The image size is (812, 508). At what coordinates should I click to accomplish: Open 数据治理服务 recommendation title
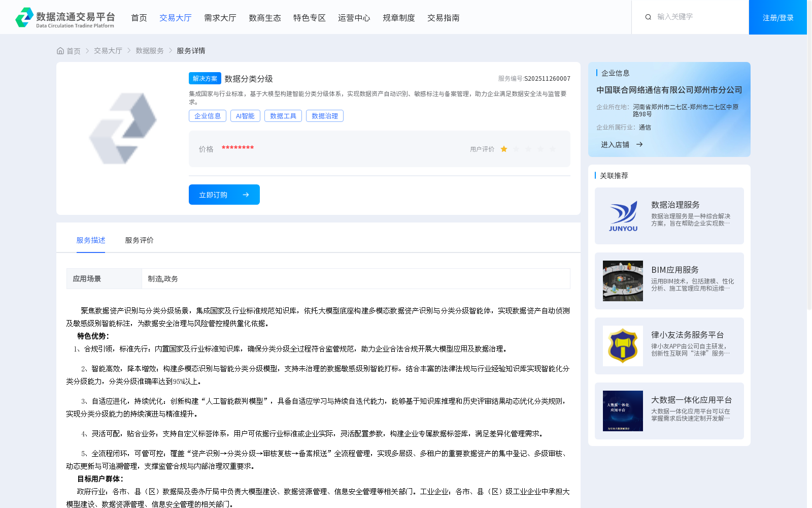pos(675,205)
